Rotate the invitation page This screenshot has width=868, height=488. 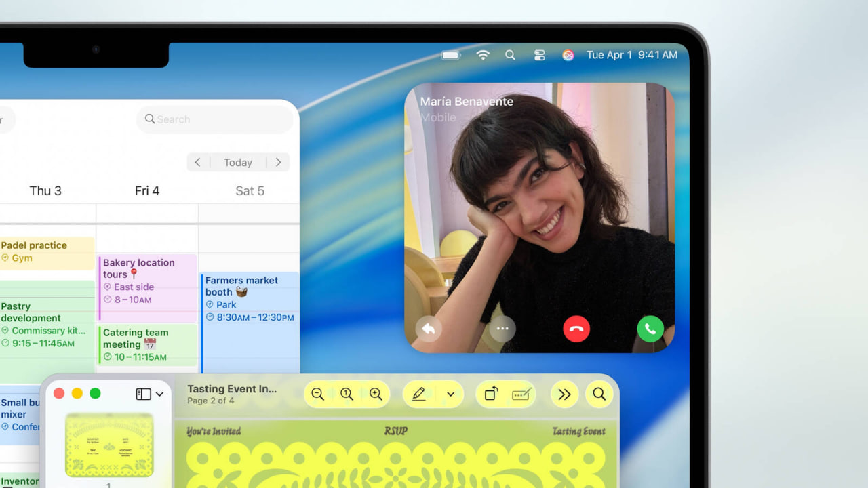click(x=491, y=394)
